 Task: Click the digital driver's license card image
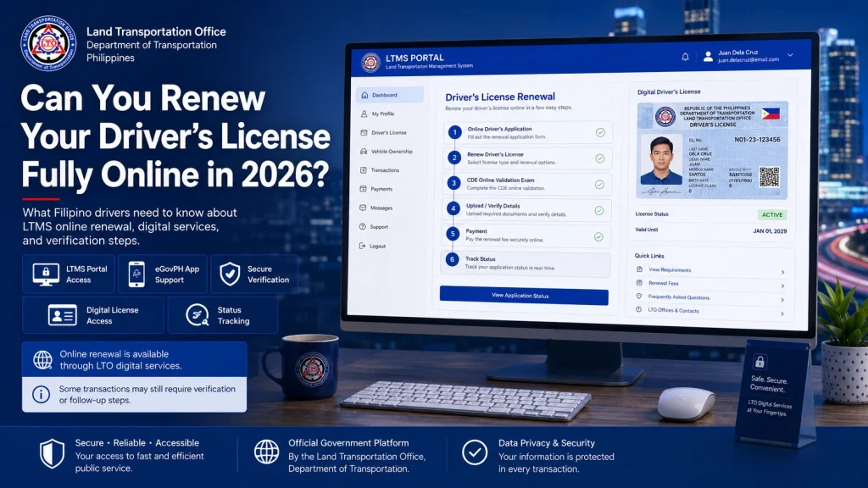pyautogui.click(x=712, y=151)
